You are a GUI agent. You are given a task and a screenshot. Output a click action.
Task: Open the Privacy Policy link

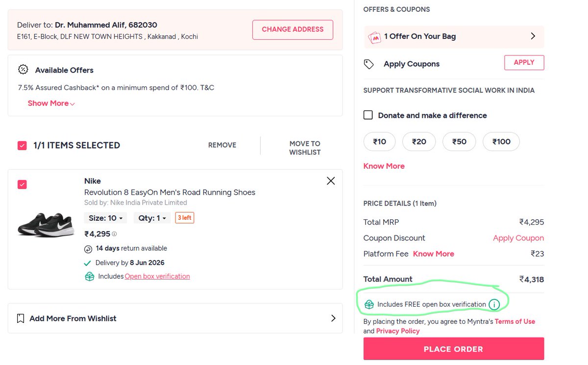pyautogui.click(x=398, y=331)
